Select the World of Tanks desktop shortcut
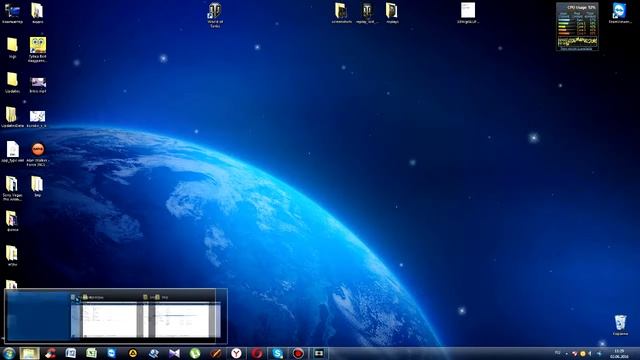Viewport: 640px width, 360px height. pyautogui.click(x=215, y=14)
